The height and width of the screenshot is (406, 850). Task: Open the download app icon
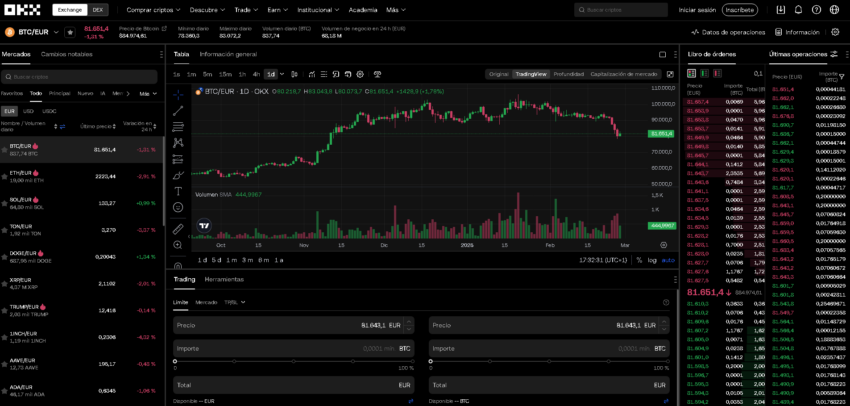(781, 10)
